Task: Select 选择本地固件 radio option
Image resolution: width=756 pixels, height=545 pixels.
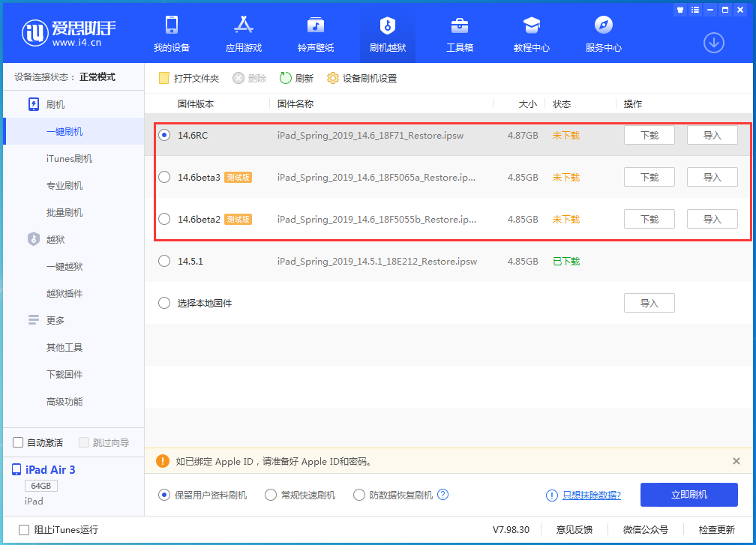Action: (164, 303)
